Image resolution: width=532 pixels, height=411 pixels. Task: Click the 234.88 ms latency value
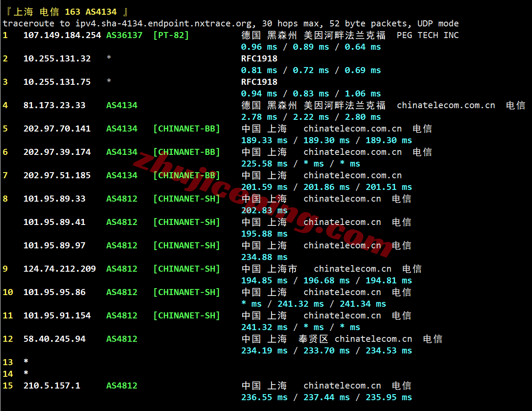(264, 257)
